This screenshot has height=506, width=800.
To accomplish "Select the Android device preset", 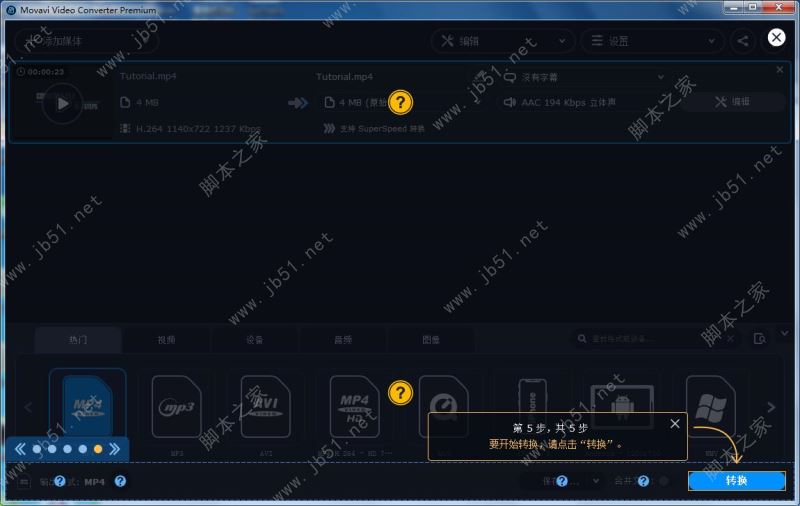I will point(622,405).
